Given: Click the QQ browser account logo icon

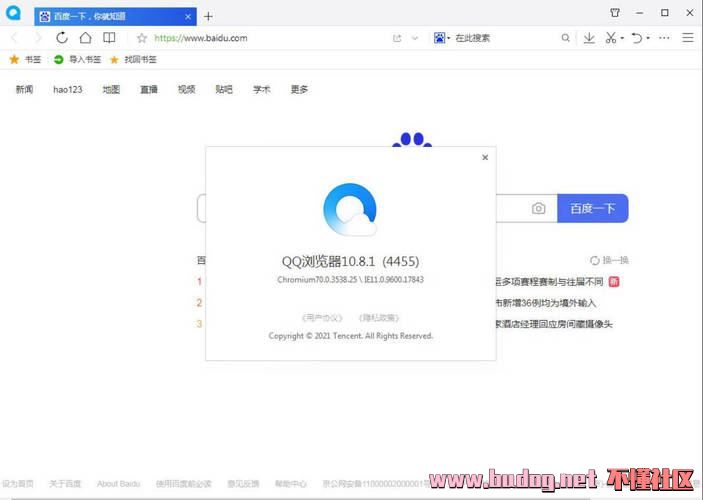Looking at the screenshot, I should (x=14, y=13).
